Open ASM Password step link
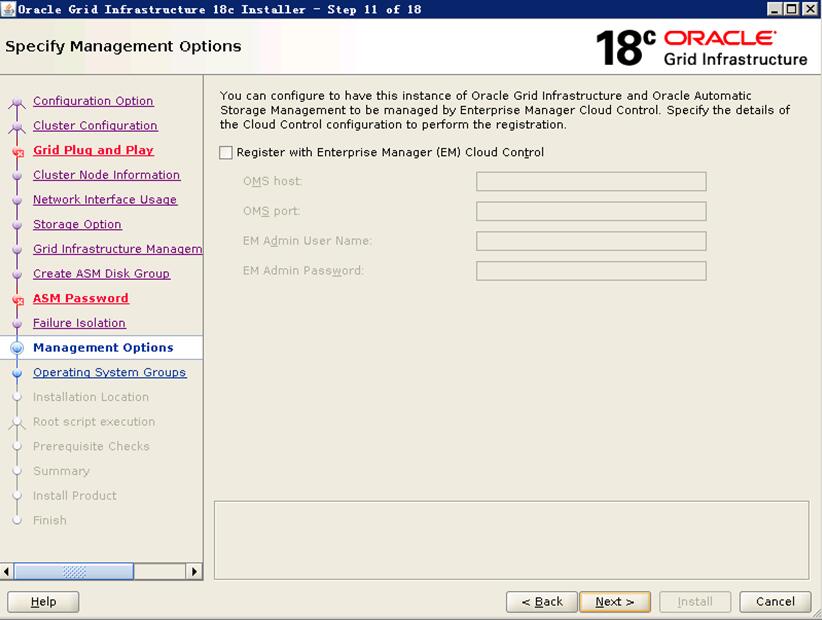The height and width of the screenshot is (620, 822). click(x=81, y=298)
